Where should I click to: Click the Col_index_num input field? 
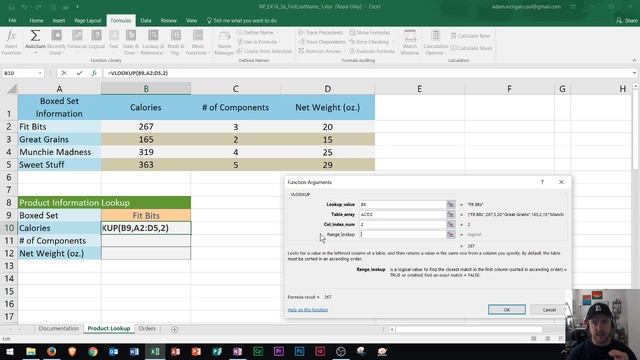point(403,224)
